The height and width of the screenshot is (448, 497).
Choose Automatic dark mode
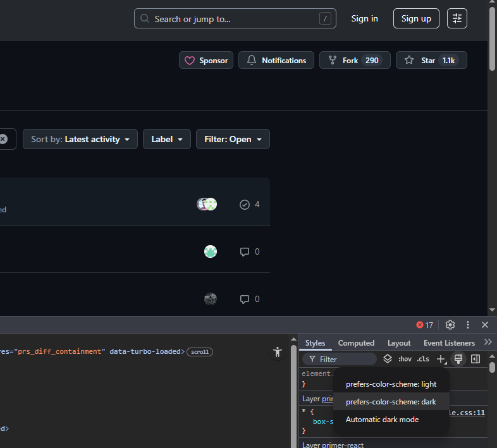(391, 420)
